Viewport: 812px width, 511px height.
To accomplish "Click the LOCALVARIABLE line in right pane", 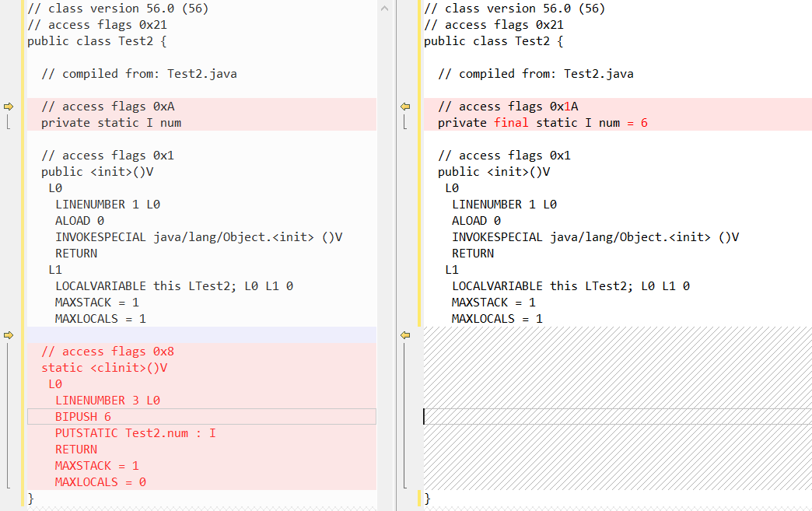I will coord(571,285).
